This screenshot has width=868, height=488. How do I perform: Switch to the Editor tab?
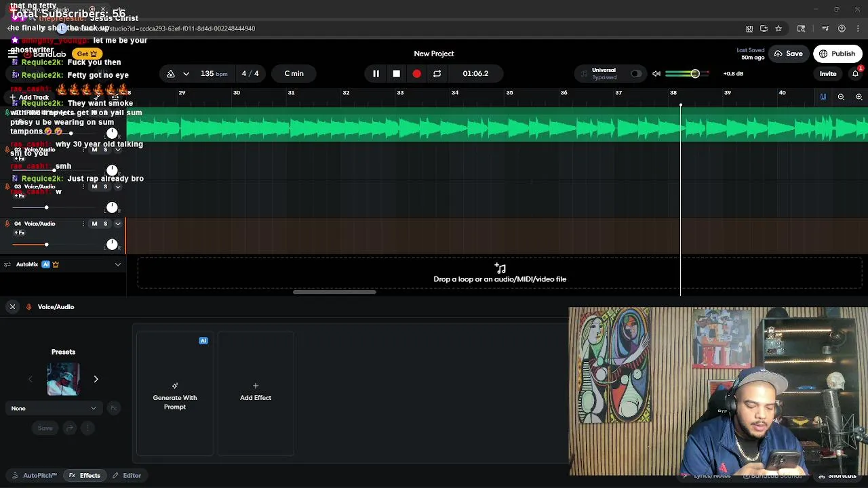point(127,476)
